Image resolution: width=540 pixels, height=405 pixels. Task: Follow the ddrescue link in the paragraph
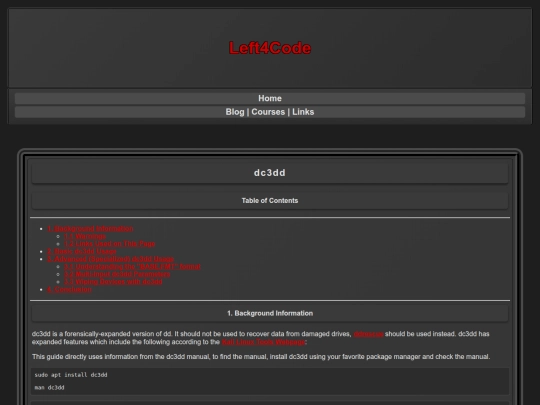(368, 334)
